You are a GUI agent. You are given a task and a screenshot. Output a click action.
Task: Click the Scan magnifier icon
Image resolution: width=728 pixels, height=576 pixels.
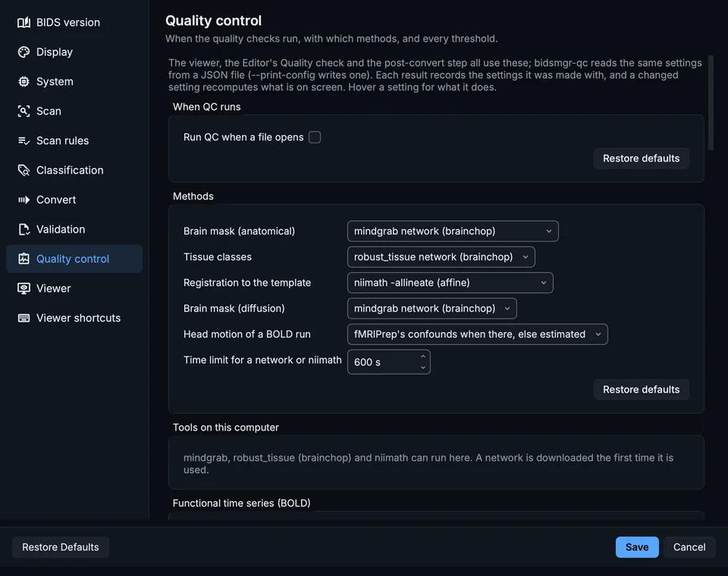click(24, 111)
